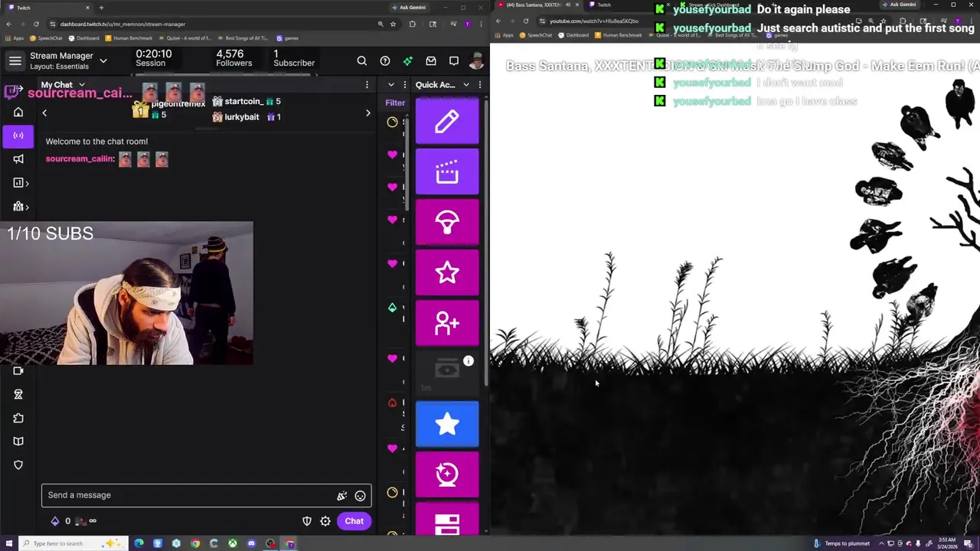The height and width of the screenshot is (551, 980).
Task: Reload the left browser page
Action: click(x=35, y=24)
